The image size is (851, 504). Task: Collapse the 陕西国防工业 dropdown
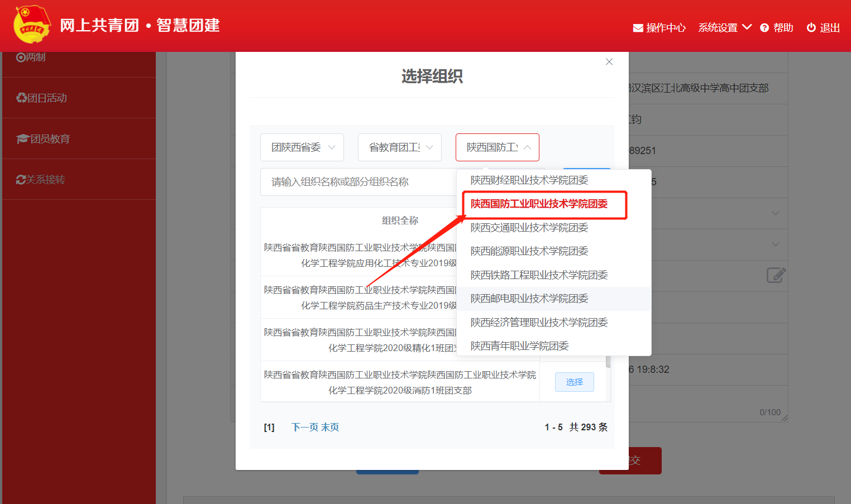click(x=498, y=147)
